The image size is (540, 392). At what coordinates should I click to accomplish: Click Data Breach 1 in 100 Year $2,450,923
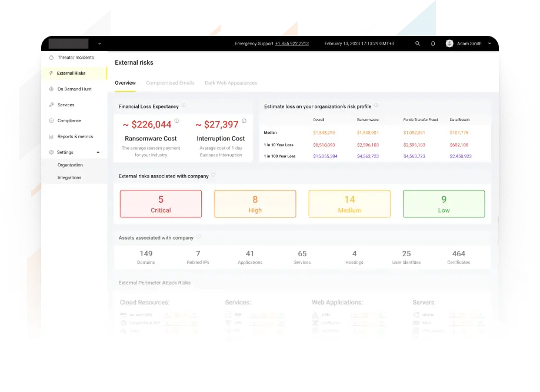click(461, 156)
